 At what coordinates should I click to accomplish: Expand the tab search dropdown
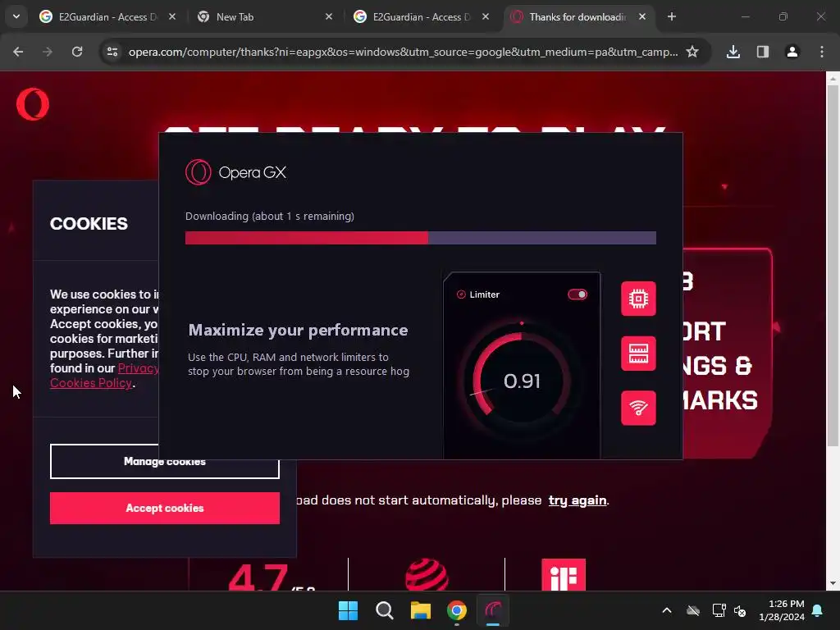16,16
